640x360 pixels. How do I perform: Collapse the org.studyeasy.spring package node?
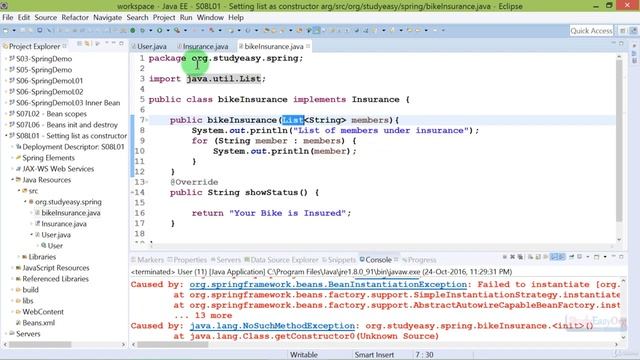(x=25, y=202)
